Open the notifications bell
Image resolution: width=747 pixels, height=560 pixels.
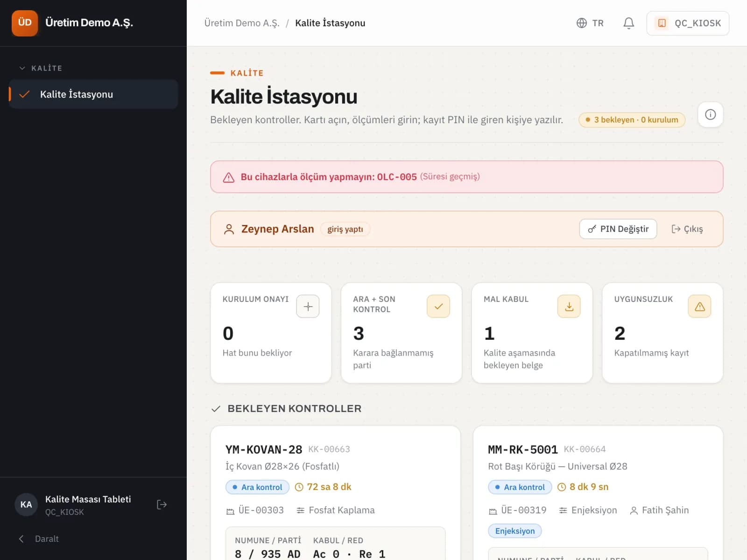[628, 23]
